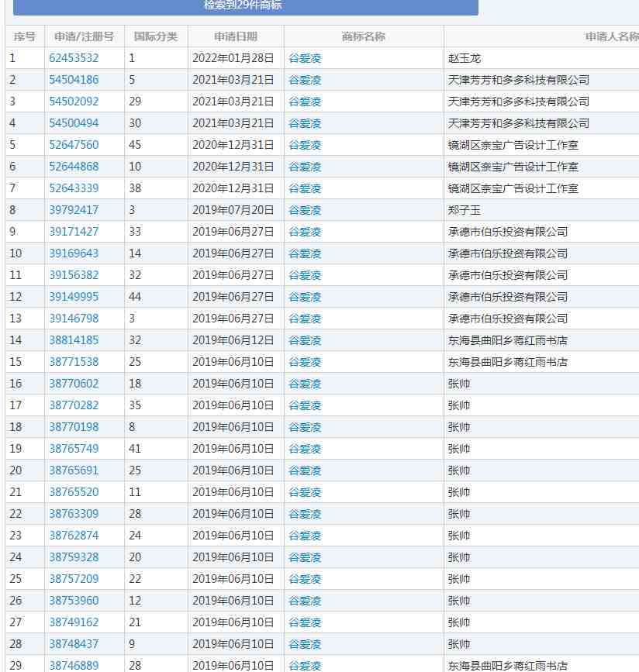The height and width of the screenshot is (672, 639).
Task: Open registration number 52647560 link
Action: [x=74, y=145]
